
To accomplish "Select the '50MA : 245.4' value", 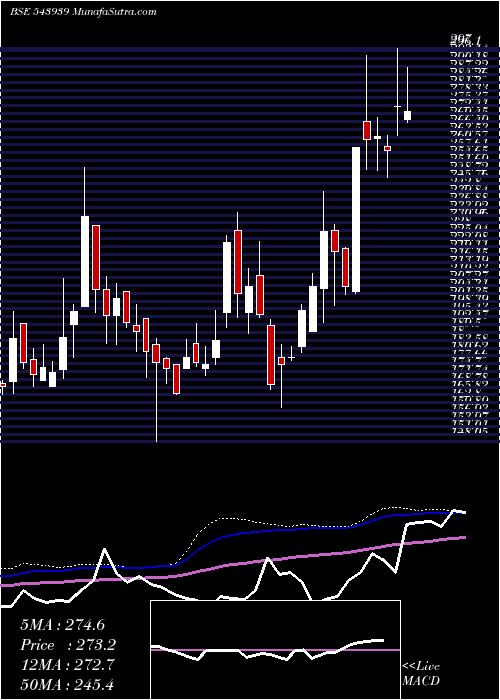I will 68,684.
